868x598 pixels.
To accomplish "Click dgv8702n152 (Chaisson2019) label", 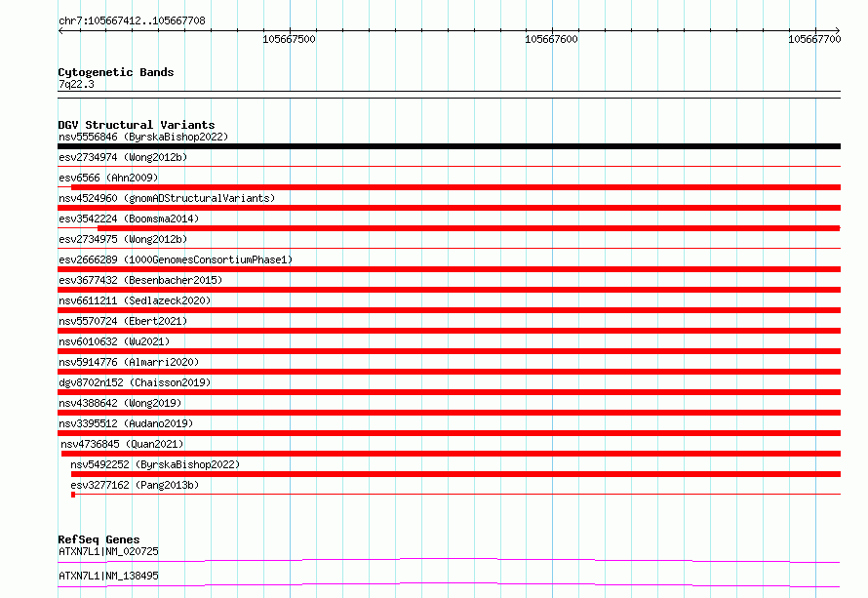I will [x=135, y=382].
